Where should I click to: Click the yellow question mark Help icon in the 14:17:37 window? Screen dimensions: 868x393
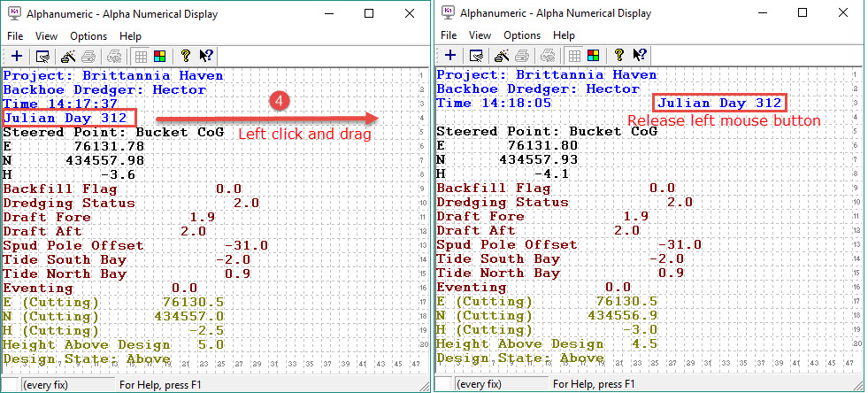[186, 56]
